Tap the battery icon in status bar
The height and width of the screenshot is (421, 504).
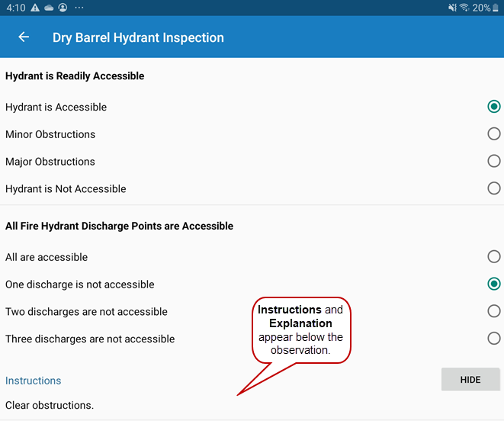pos(496,8)
